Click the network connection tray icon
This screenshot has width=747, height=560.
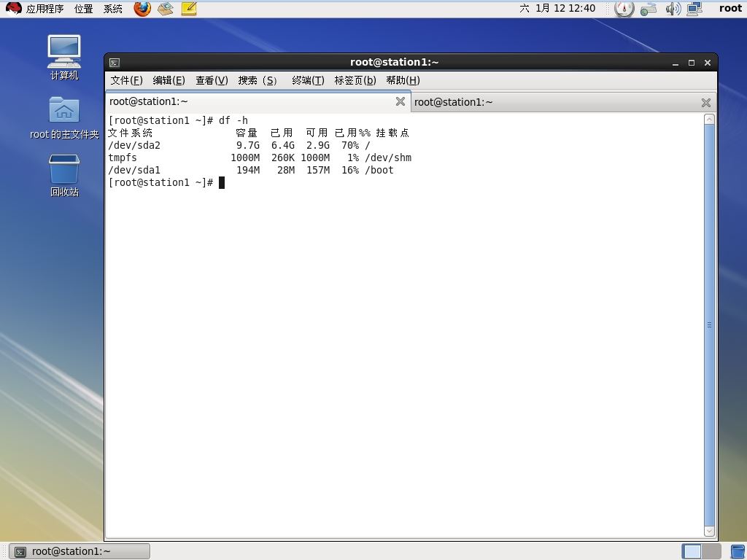(694, 8)
